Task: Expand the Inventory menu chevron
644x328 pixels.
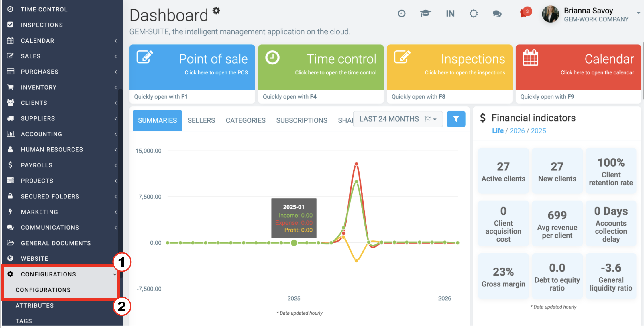Action: tap(115, 87)
